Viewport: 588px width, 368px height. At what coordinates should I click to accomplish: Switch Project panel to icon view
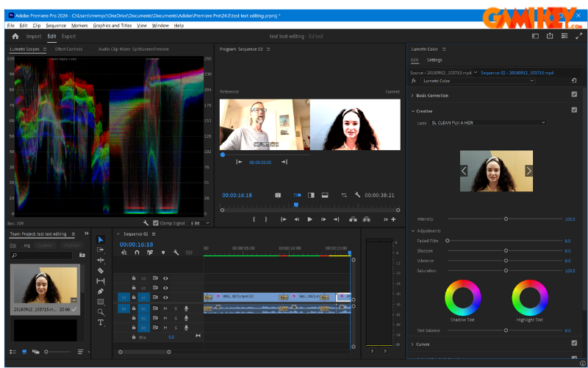pyautogui.click(x=24, y=352)
